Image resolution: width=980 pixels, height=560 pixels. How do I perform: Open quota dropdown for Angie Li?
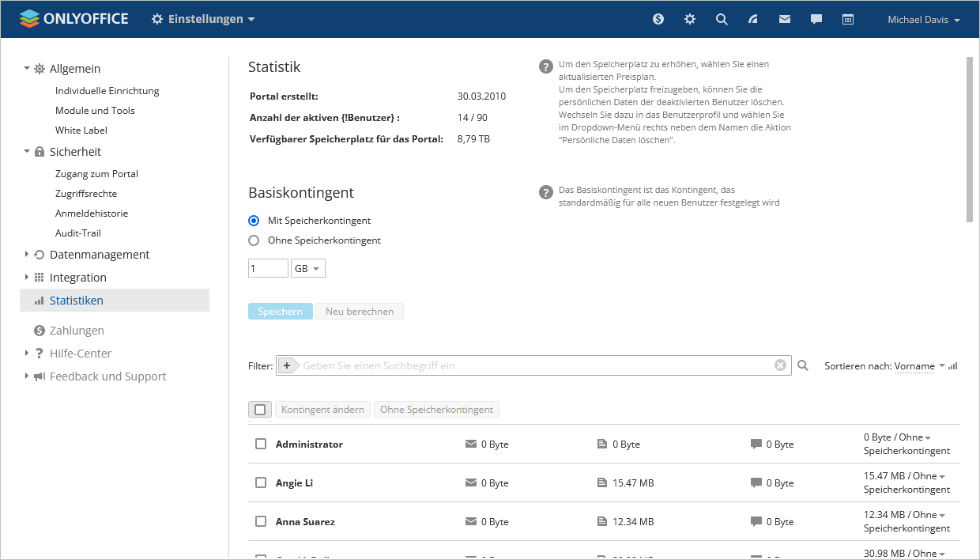[x=942, y=477]
